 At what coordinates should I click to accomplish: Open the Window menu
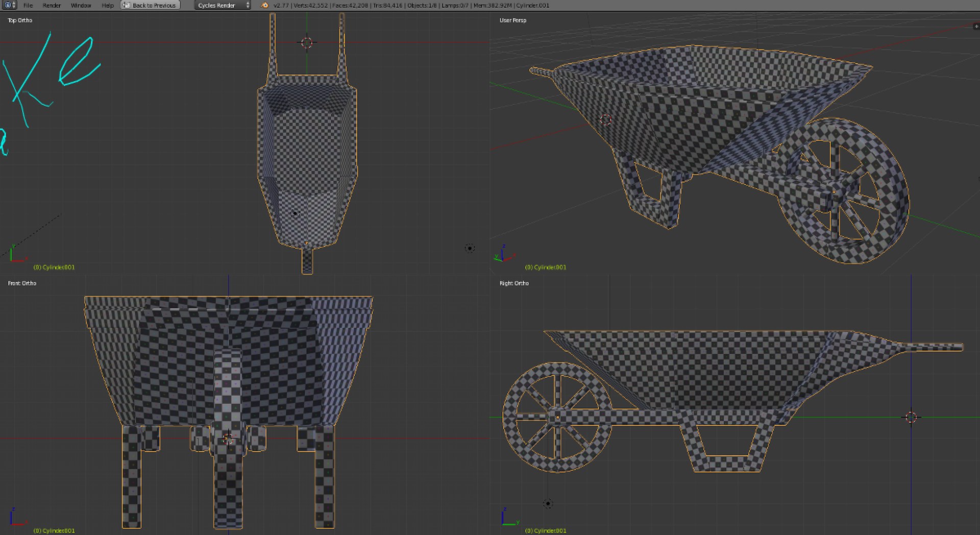[81, 5]
